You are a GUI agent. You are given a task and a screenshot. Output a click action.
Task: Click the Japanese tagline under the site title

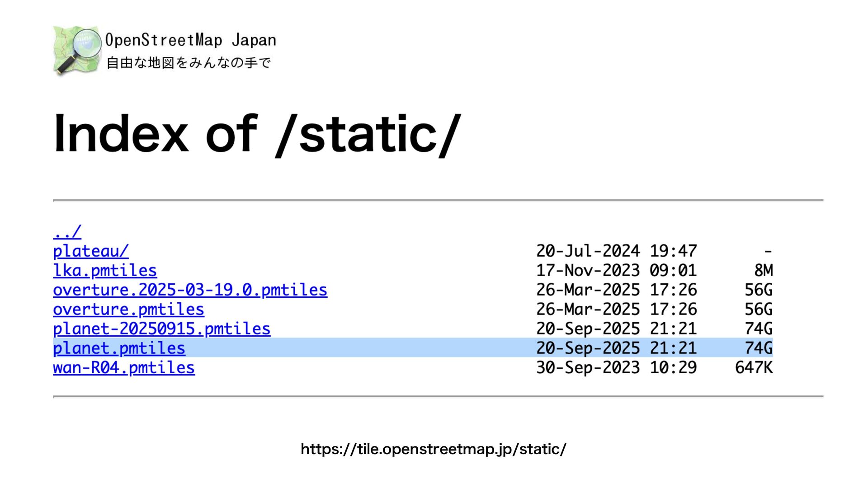point(189,62)
